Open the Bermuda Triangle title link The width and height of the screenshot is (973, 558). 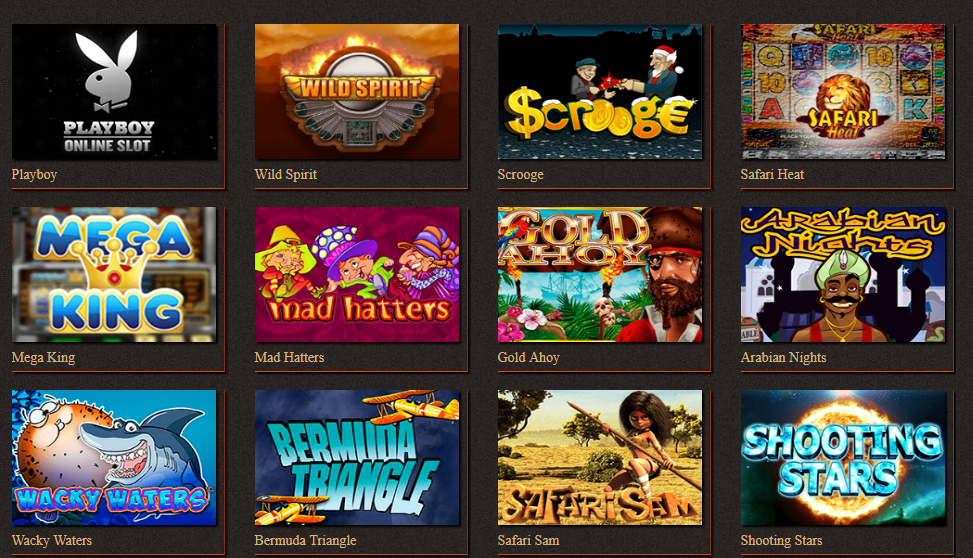point(305,540)
